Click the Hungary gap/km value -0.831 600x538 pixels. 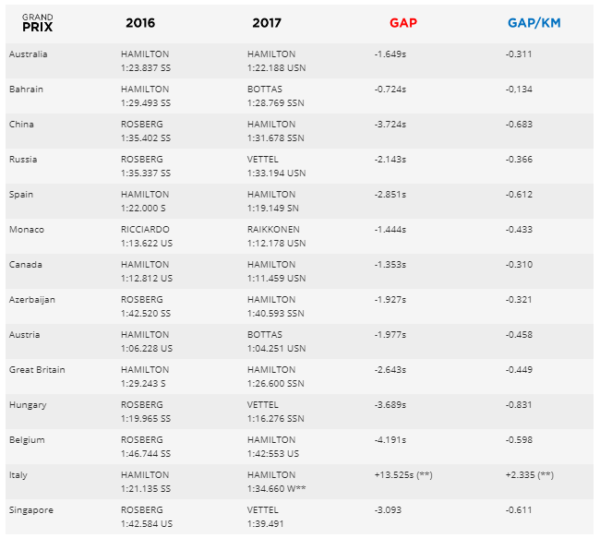click(518, 405)
